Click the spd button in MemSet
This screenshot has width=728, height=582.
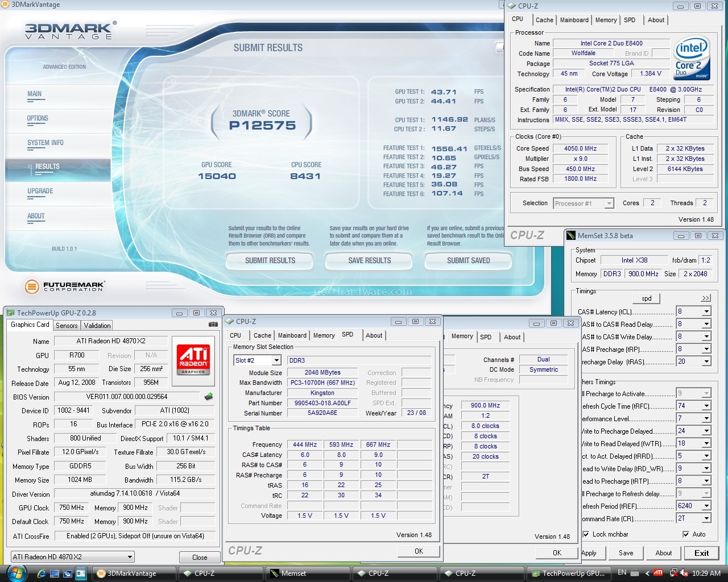click(x=647, y=298)
